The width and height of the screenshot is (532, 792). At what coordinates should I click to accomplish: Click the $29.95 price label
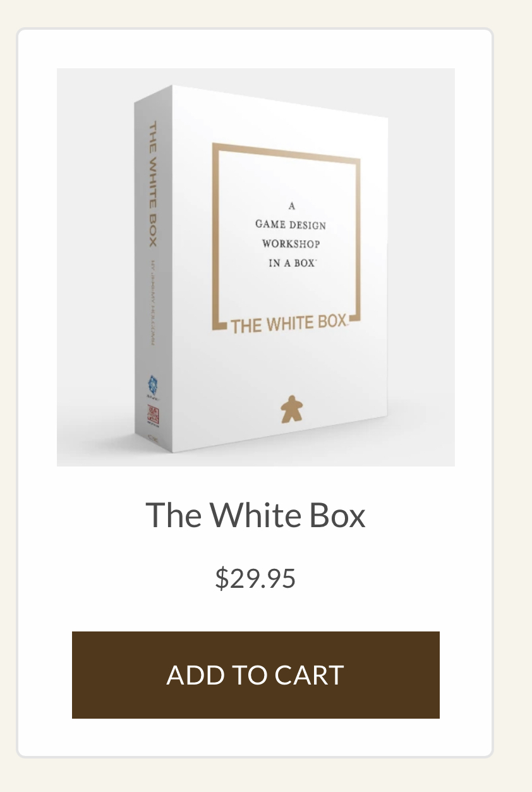coord(256,578)
